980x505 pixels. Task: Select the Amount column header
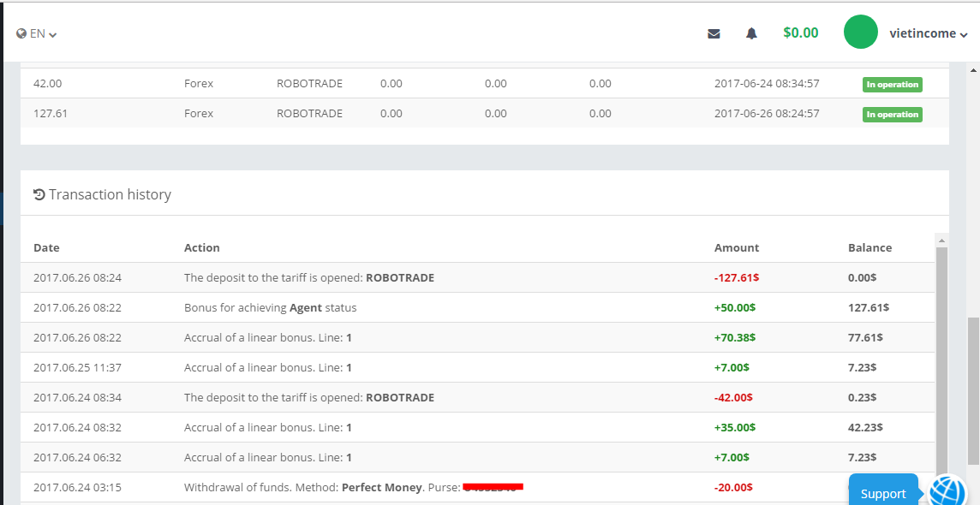[737, 247]
